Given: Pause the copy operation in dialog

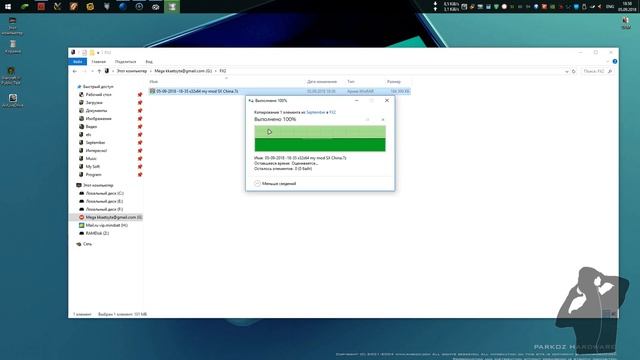Looking at the screenshot, I should [x=367, y=120].
